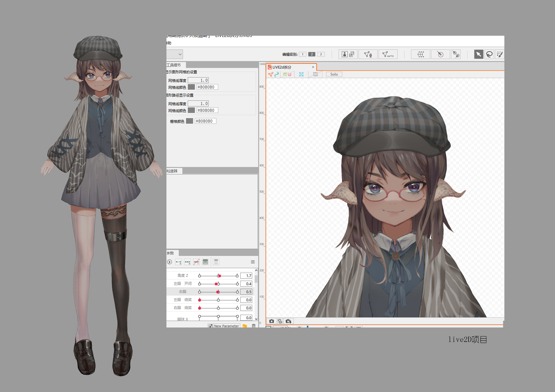This screenshot has height=392, width=555.
Task: Click the yellow folder icon beside New Parameter
Action: point(245,326)
